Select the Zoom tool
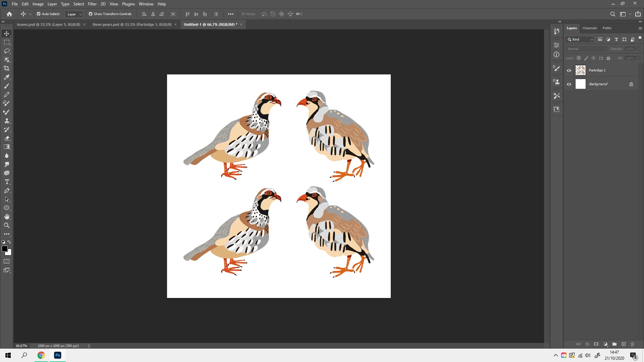This screenshot has width=644, height=362. [7, 225]
